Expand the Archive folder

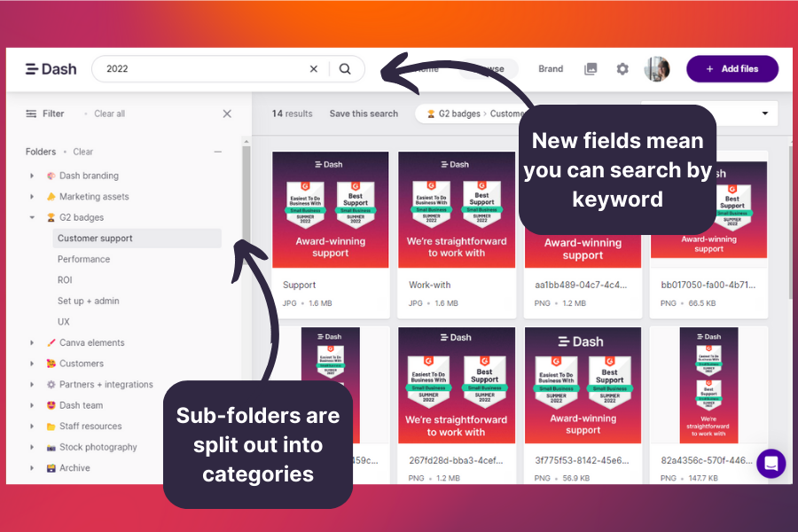32,468
